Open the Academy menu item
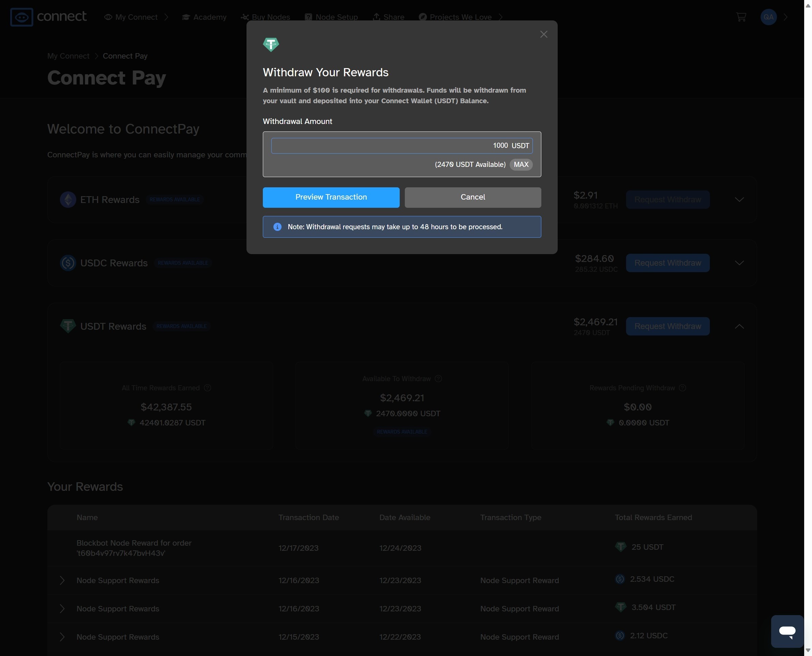 (204, 17)
